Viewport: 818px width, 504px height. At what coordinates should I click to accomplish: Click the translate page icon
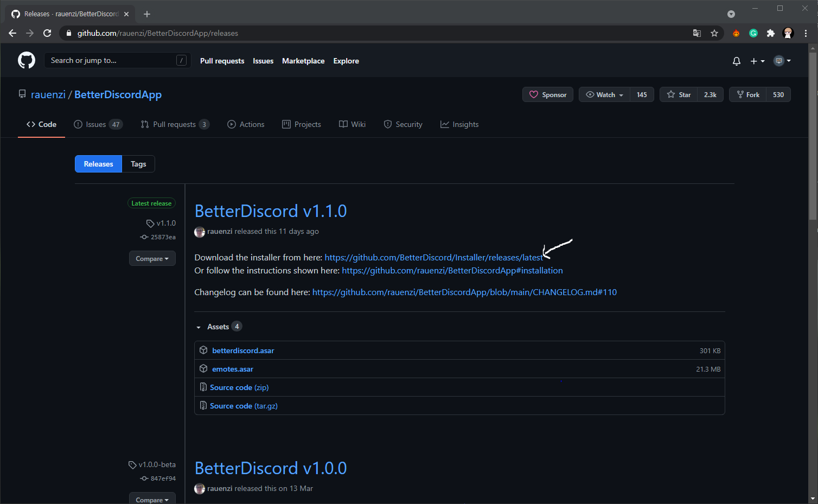click(x=697, y=33)
